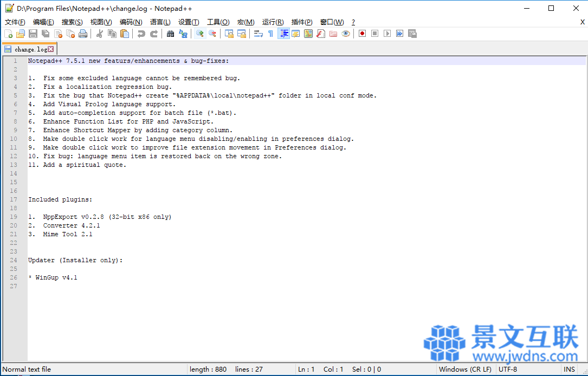The width and height of the screenshot is (588, 376).
Task: Open the 文件(F) menu
Action: pyautogui.click(x=15, y=22)
